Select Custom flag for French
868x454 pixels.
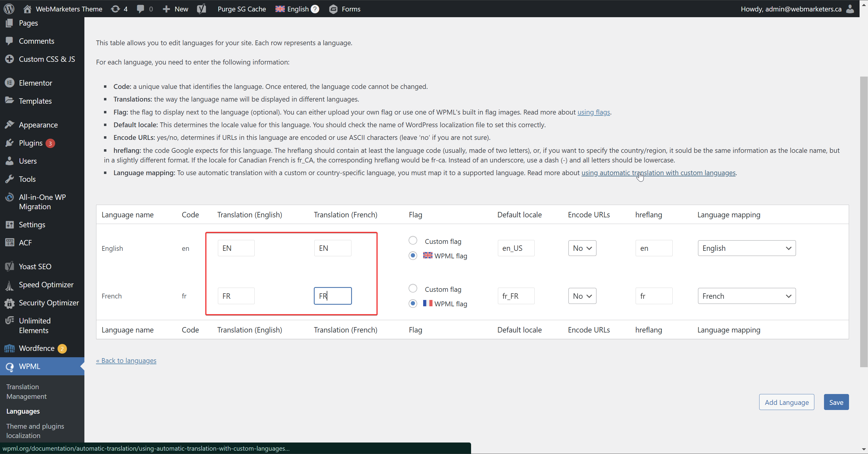[x=413, y=288]
